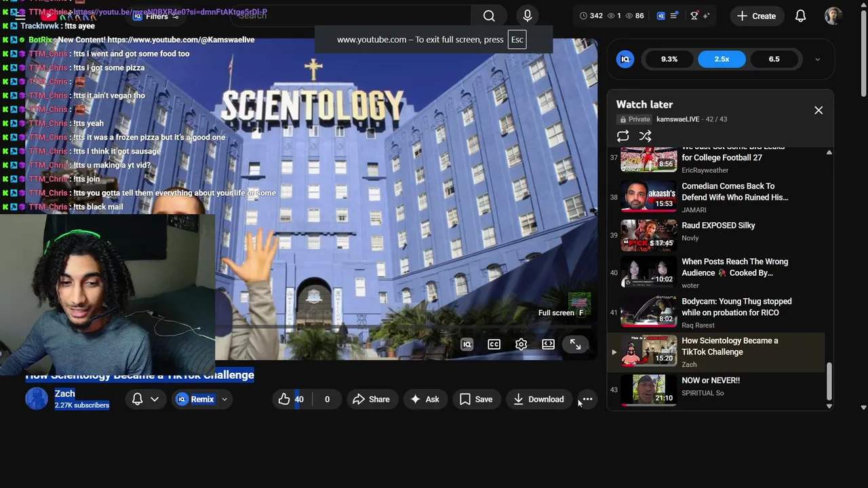
Task: Open the Kamswaelive YouTube link in chat
Action: point(181,40)
